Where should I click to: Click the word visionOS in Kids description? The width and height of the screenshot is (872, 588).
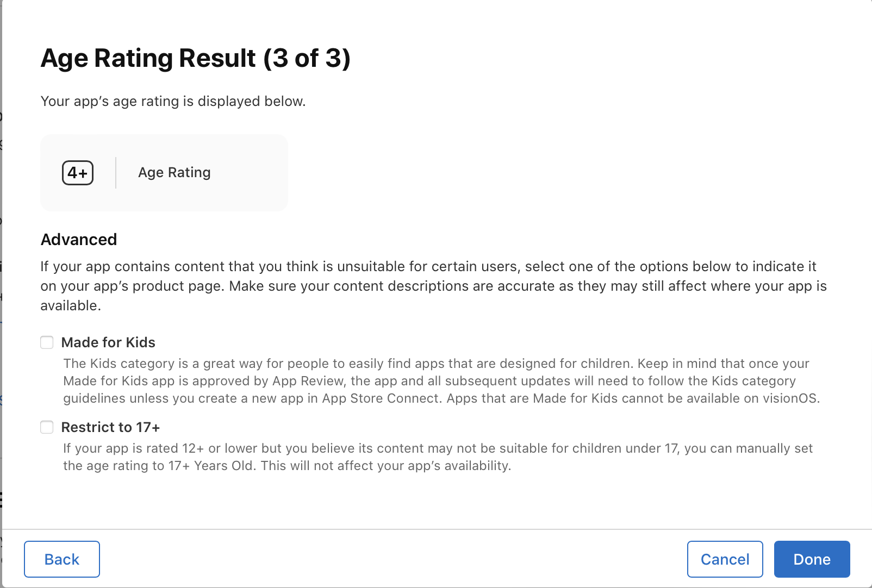[790, 398]
